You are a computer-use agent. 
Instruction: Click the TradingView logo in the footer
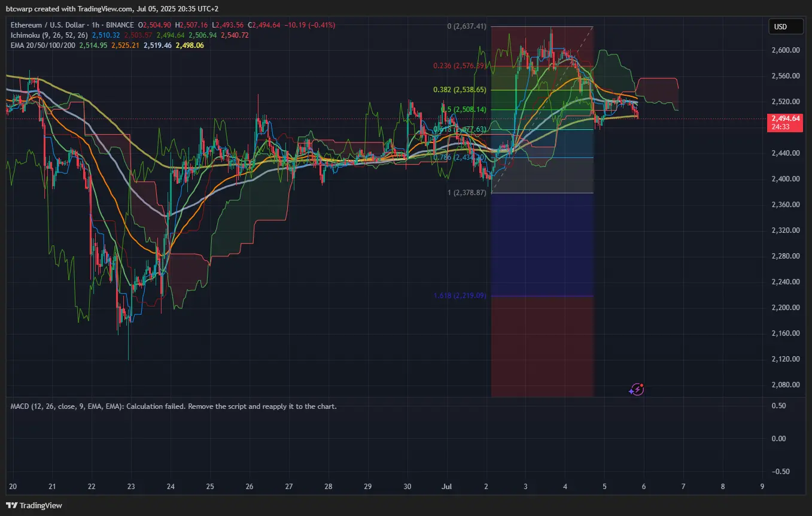[34, 505]
